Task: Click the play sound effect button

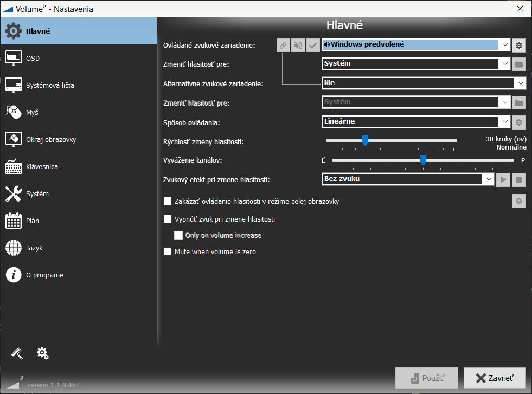Action: [503, 179]
